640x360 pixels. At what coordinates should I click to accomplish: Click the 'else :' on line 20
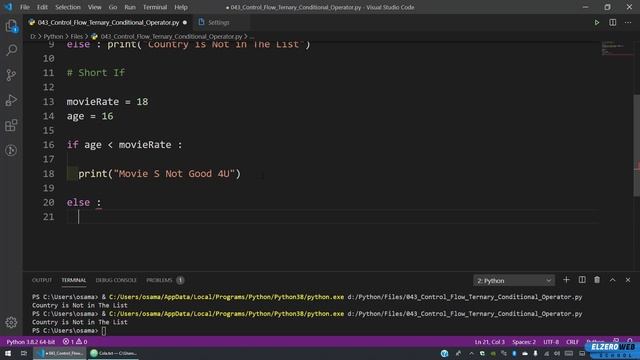point(84,202)
